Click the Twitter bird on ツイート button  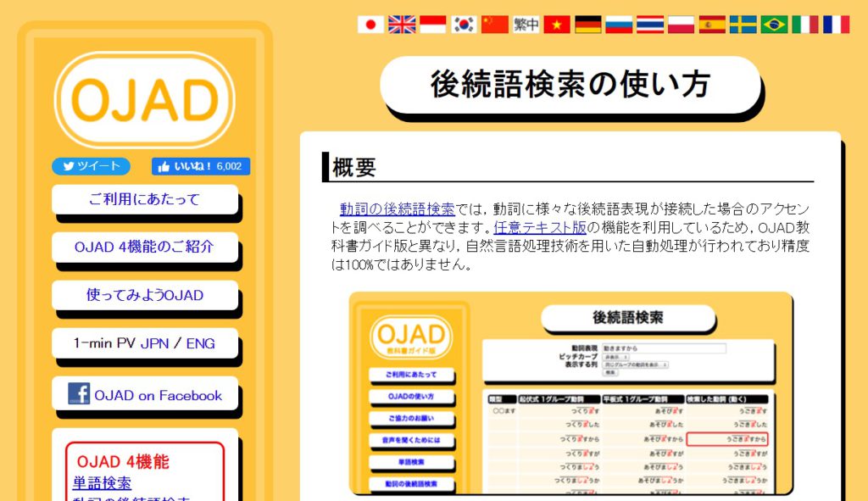click(x=68, y=166)
